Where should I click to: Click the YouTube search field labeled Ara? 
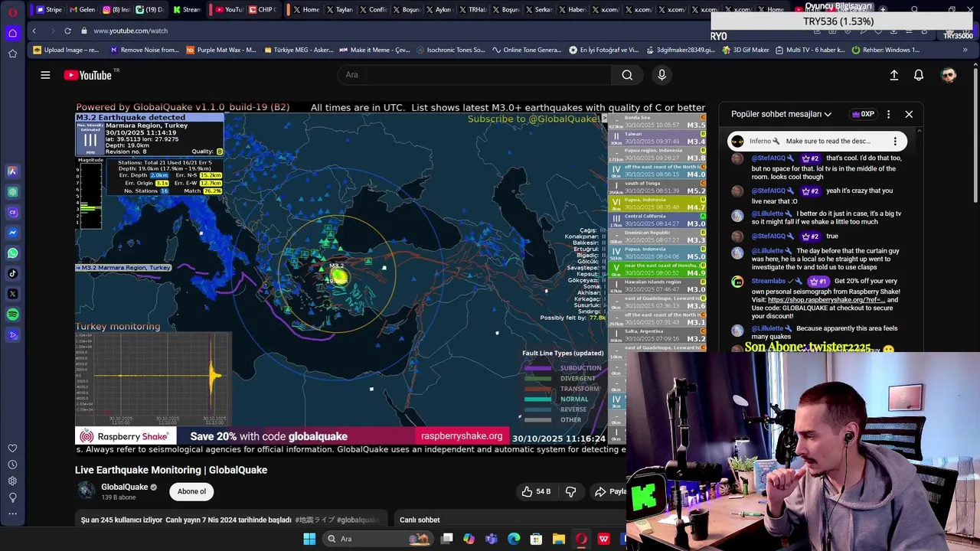[475, 75]
